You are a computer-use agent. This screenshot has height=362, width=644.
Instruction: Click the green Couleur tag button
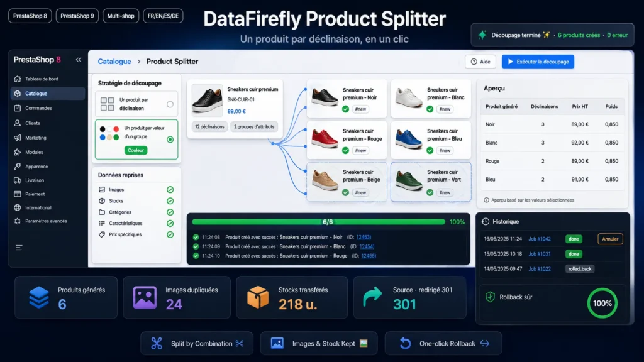click(x=136, y=150)
